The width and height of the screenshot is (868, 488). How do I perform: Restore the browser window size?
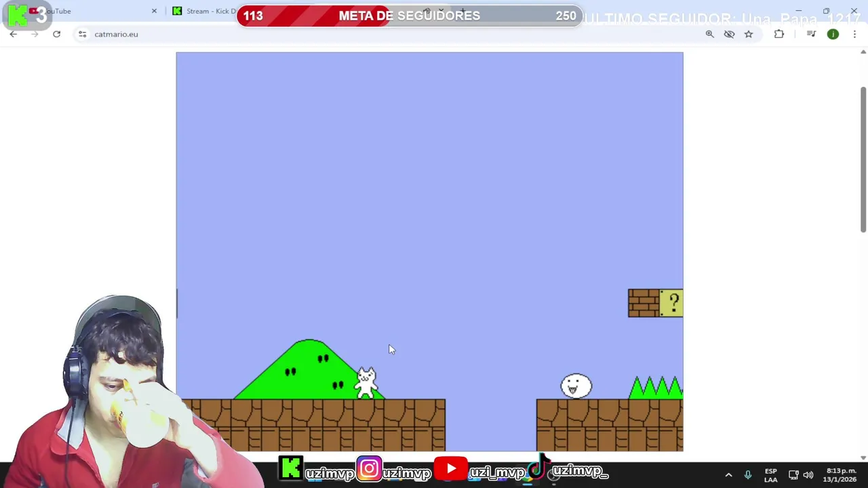826,11
